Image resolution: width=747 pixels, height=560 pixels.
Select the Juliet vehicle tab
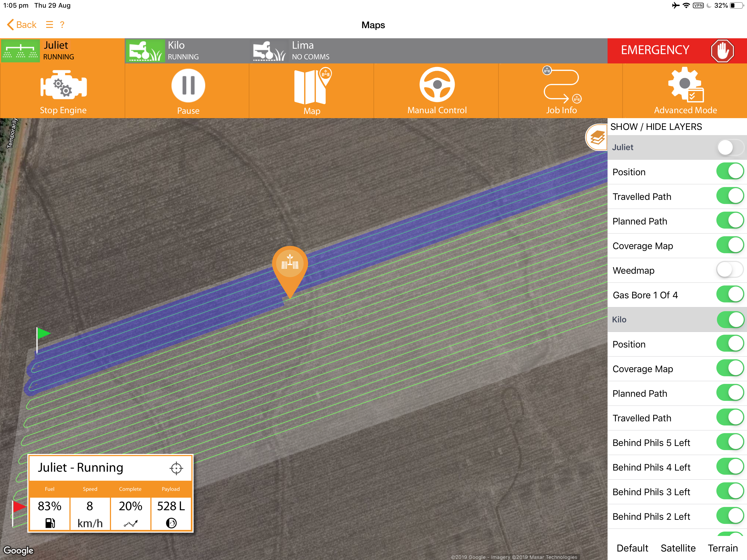click(62, 51)
